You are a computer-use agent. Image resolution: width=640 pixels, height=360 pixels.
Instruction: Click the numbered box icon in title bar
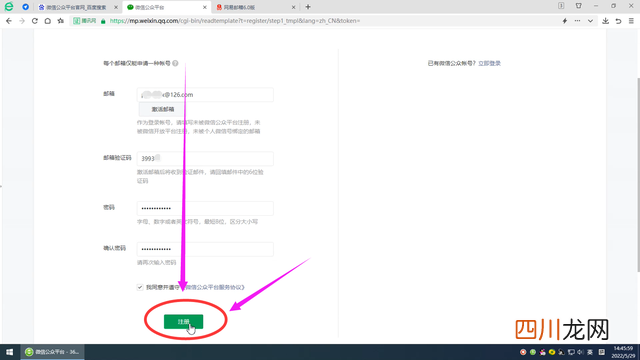click(561, 6)
